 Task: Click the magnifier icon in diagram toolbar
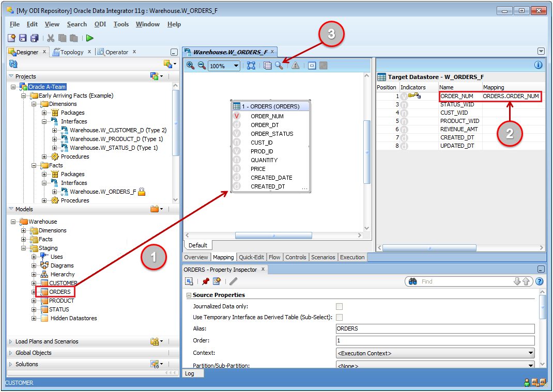(x=279, y=66)
